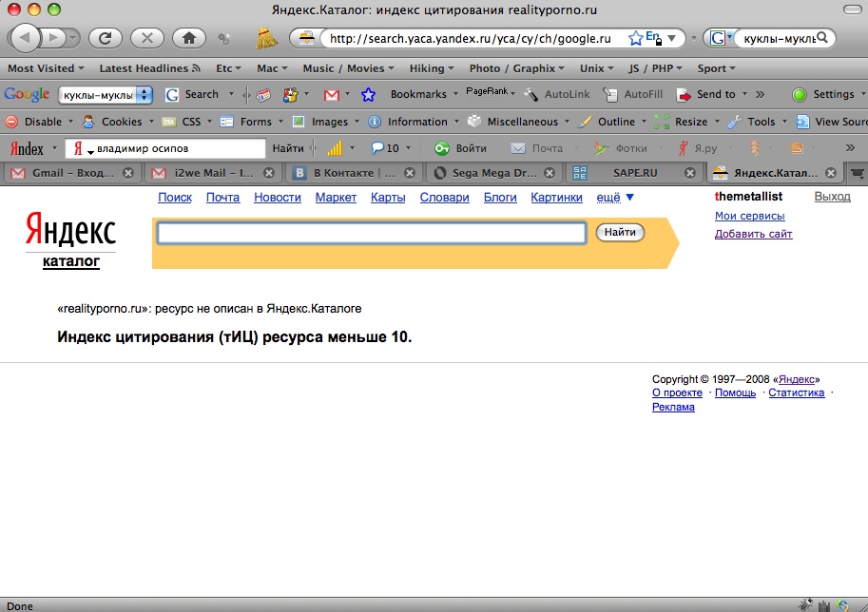Expand the Sport bookmarks folder
The image size is (868, 612).
(716, 68)
